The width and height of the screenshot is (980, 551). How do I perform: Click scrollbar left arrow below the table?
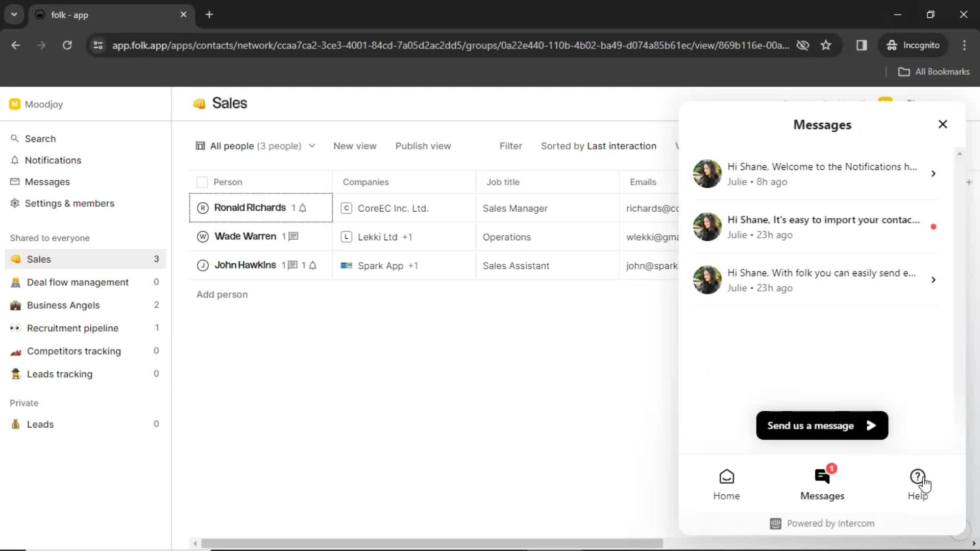tap(195, 543)
